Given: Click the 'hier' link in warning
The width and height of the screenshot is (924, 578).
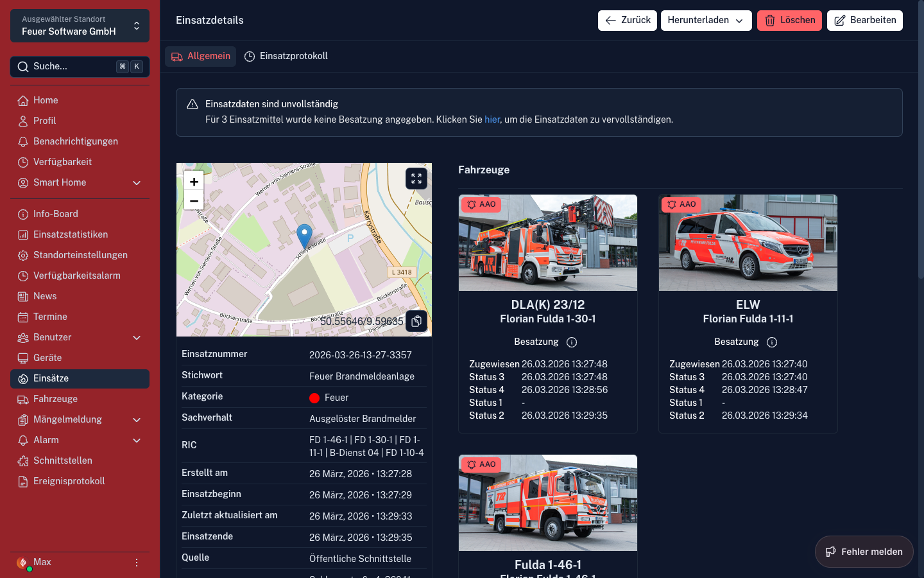Looking at the screenshot, I should (x=492, y=119).
